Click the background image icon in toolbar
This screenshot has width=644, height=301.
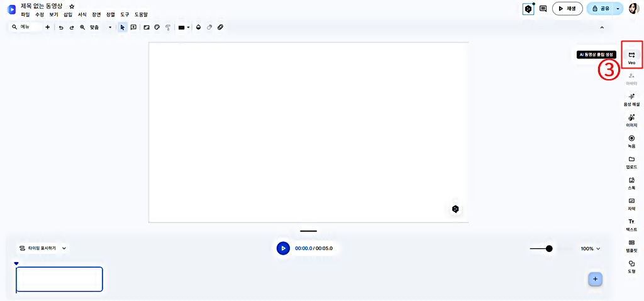coord(146,28)
